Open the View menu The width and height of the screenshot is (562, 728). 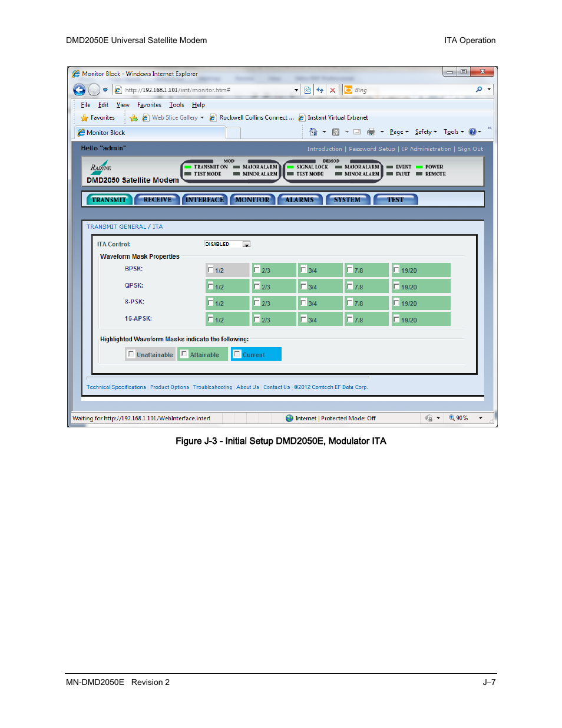(123, 105)
